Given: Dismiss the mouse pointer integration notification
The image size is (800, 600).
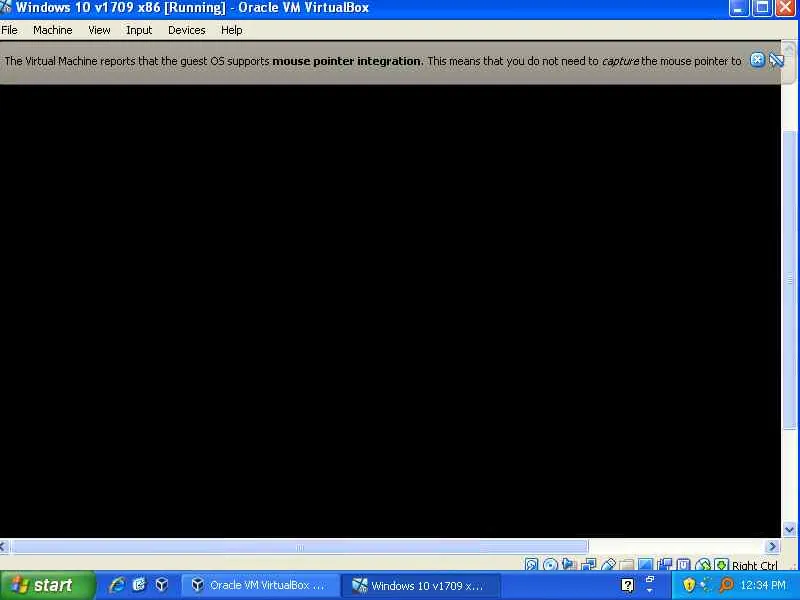Looking at the screenshot, I should click(758, 60).
